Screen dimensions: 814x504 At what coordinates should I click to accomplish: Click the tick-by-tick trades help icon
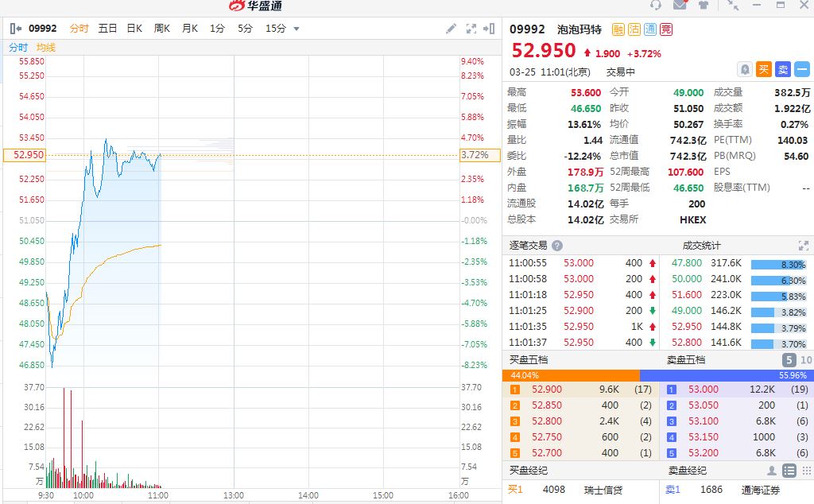point(557,246)
